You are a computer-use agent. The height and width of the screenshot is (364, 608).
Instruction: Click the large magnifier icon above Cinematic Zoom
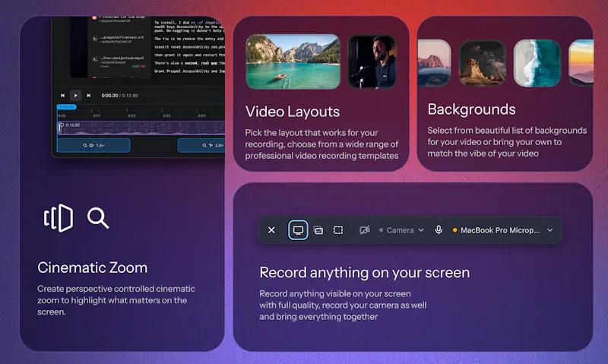[98, 218]
